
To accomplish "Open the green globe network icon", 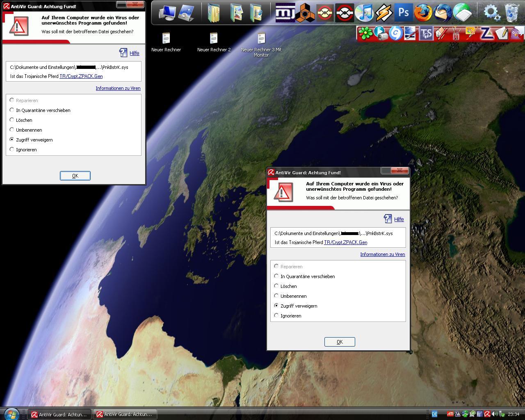I will click(462, 13).
